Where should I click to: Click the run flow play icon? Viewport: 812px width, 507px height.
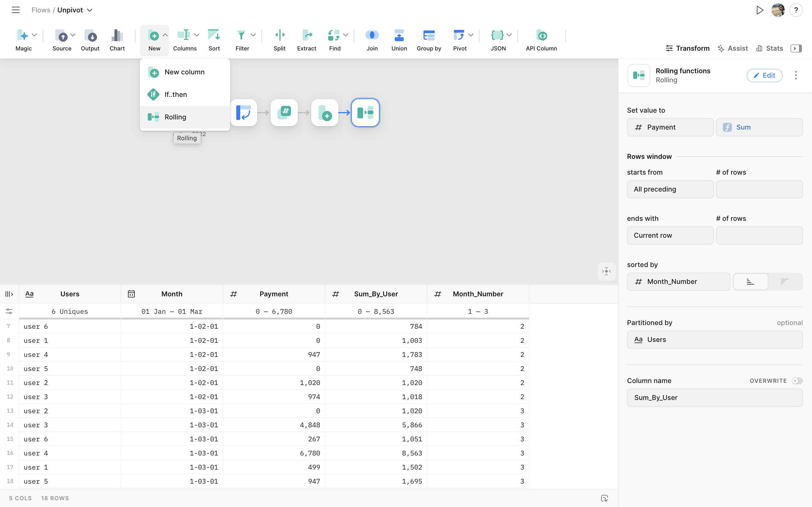(760, 10)
